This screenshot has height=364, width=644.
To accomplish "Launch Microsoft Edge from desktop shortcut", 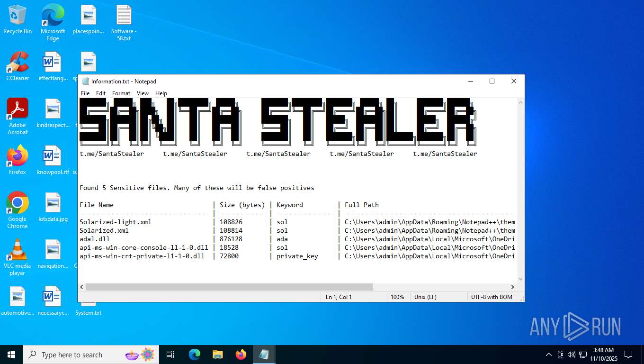I will (53, 22).
